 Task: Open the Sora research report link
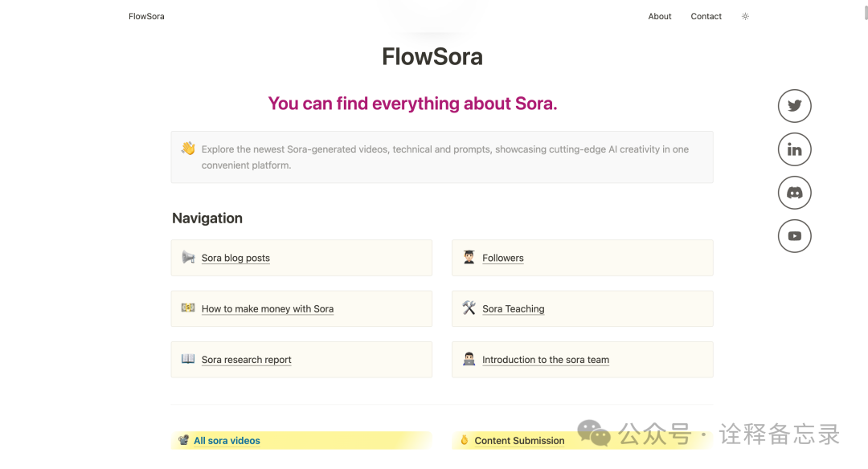pos(246,360)
